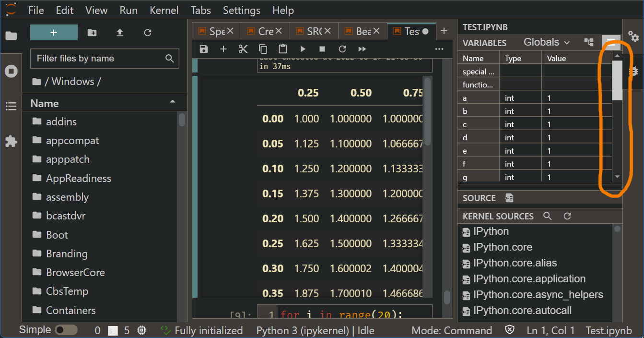This screenshot has width=644, height=338.
Task: Toggle Simple mode in the status bar
Action: click(66, 330)
